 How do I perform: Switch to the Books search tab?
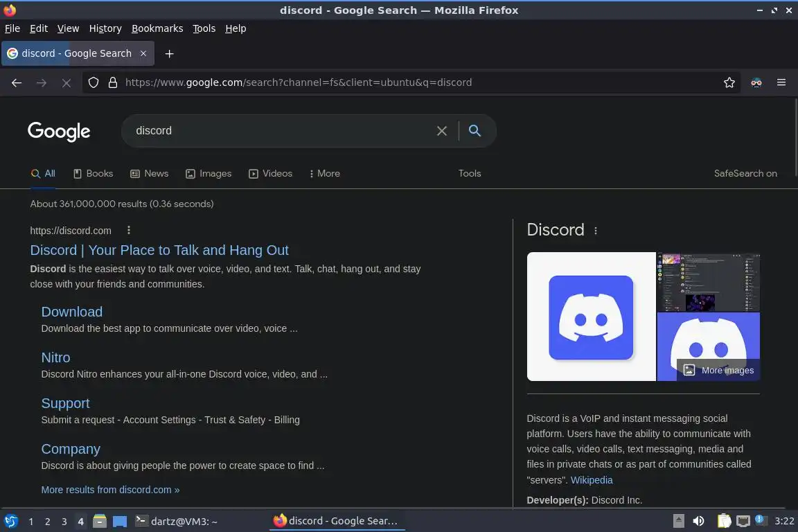(x=93, y=174)
